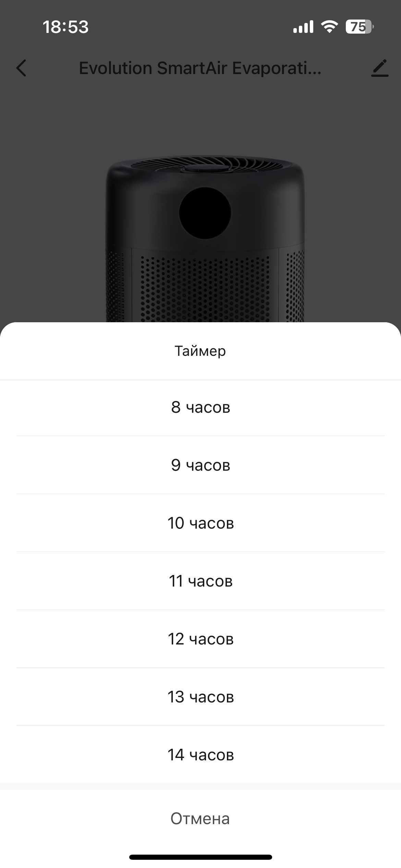Tap the back chevron arrow
Screen dimensions: 401x868
[21, 68]
